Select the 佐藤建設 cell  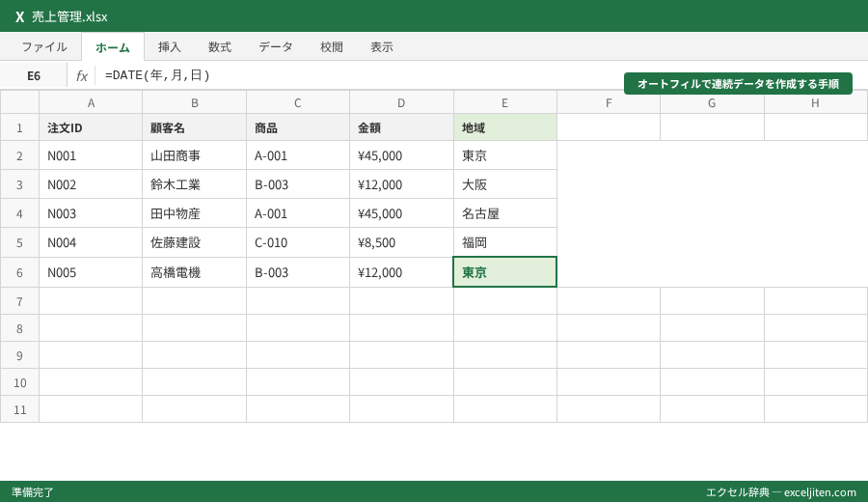point(194,242)
